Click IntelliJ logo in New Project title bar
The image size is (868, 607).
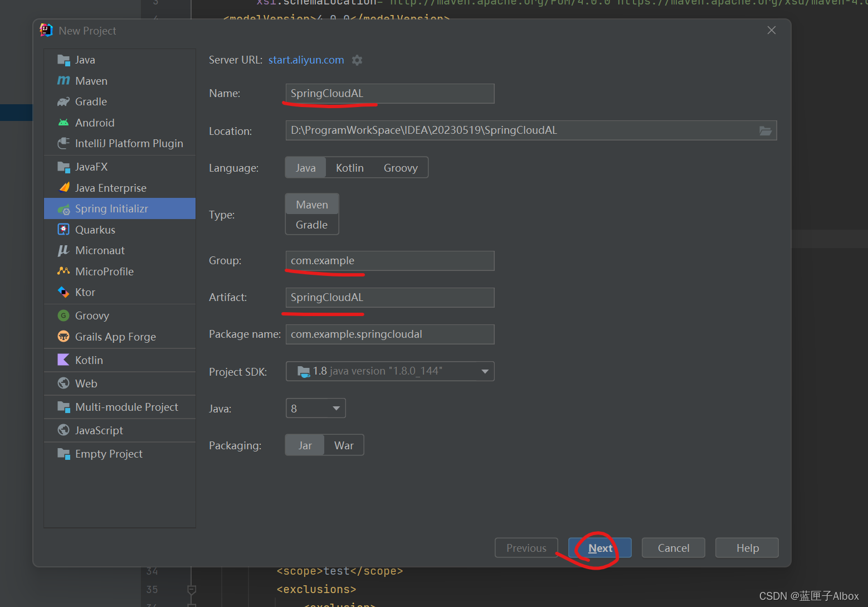pos(46,31)
